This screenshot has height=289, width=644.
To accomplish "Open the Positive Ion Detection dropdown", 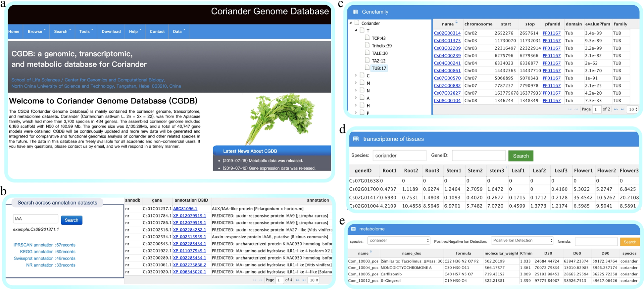I will [x=522, y=241].
